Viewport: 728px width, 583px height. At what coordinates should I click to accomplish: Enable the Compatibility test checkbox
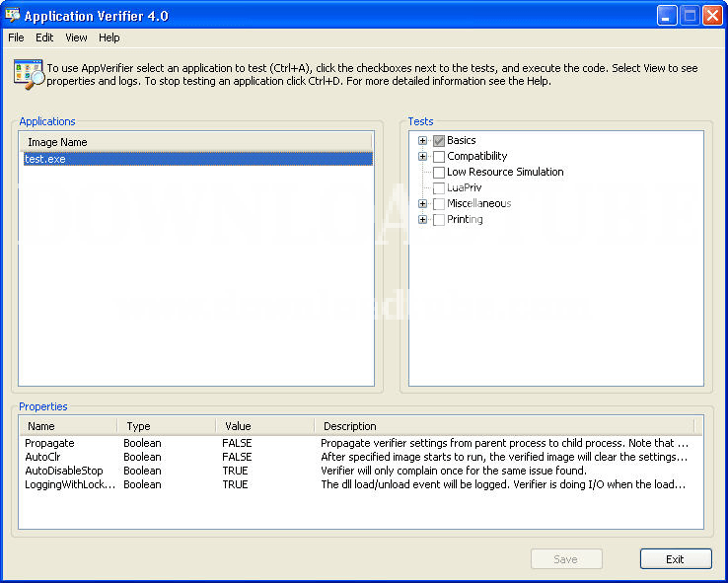tap(439, 157)
